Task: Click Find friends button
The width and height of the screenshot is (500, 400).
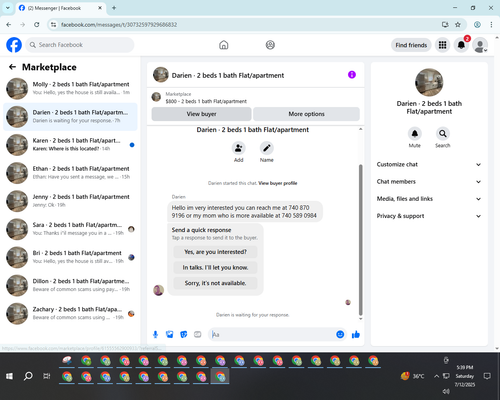Action: 411,45
